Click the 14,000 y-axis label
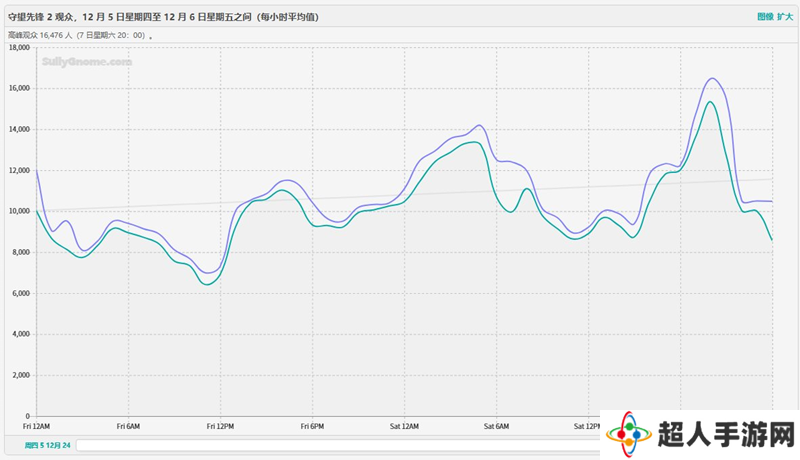Screen dimensions: 800x460 click(19, 130)
